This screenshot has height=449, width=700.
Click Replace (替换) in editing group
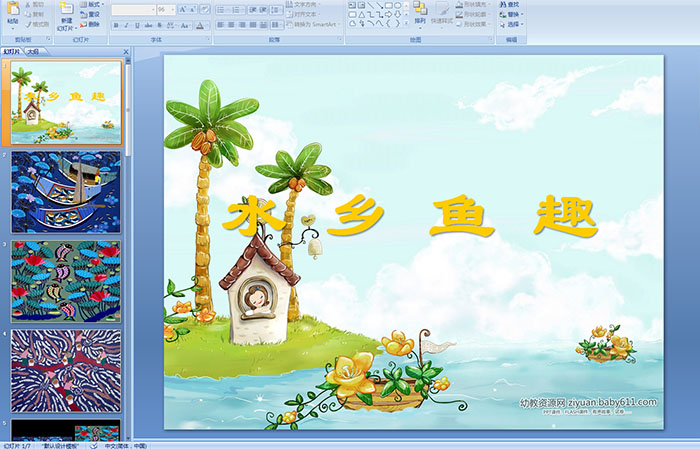[512, 14]
